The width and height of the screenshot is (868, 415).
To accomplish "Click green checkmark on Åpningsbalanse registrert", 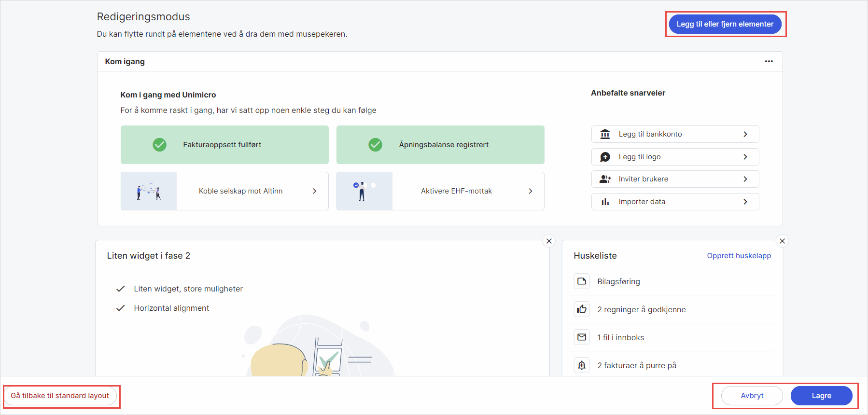I will click(x=375, y=145).
